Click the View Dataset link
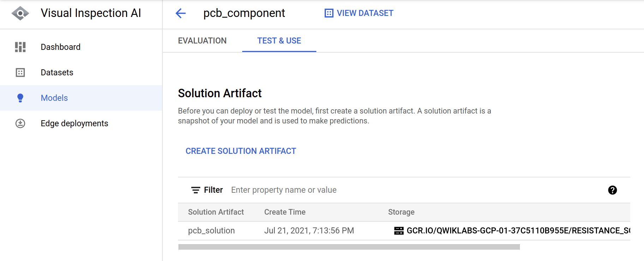 (365, 13)
